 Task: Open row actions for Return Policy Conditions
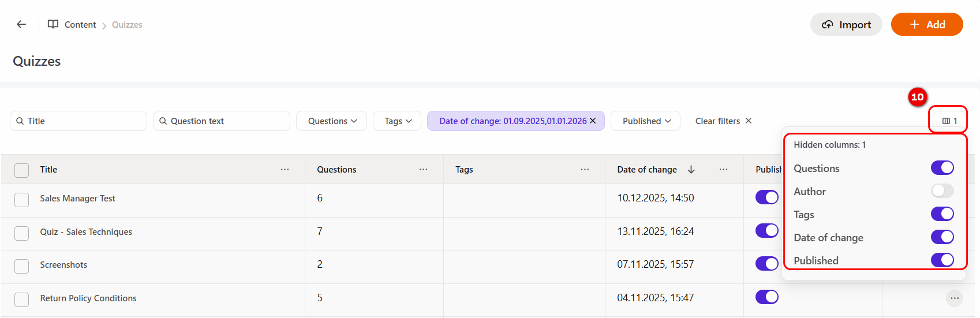click(955, 298)
